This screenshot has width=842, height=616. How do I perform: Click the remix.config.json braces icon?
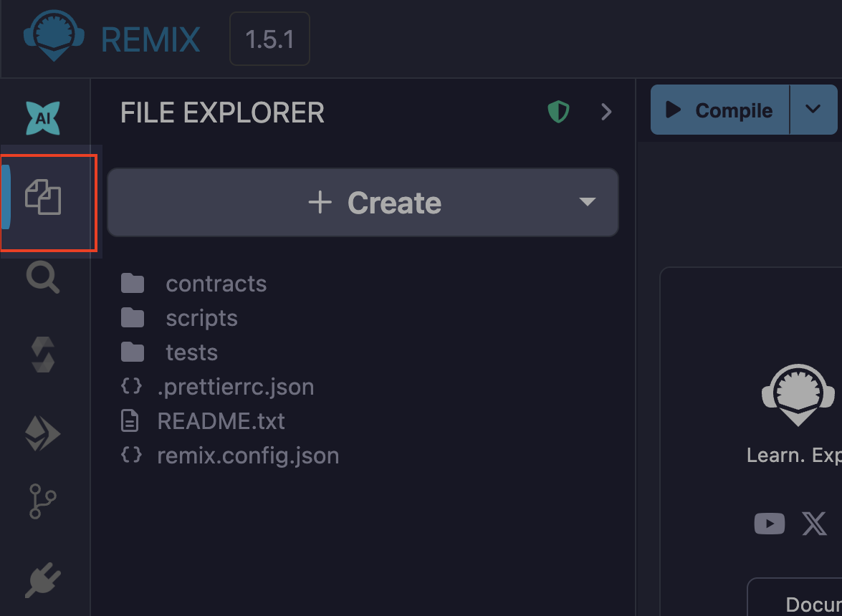tap(131, 455)
